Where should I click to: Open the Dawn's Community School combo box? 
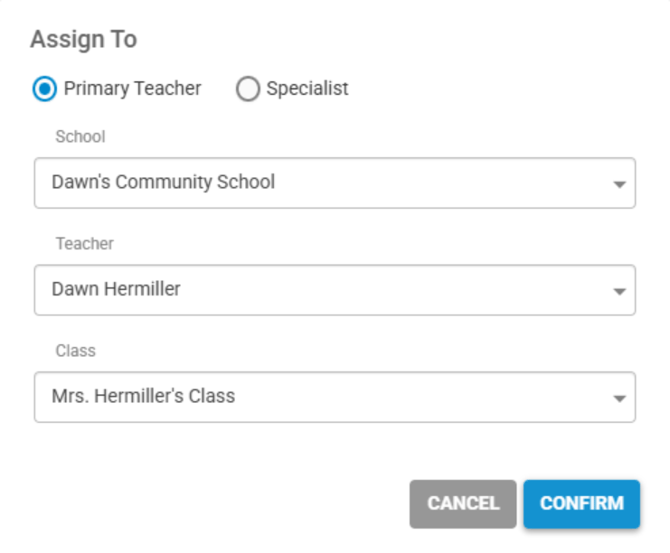click(334, 183)
